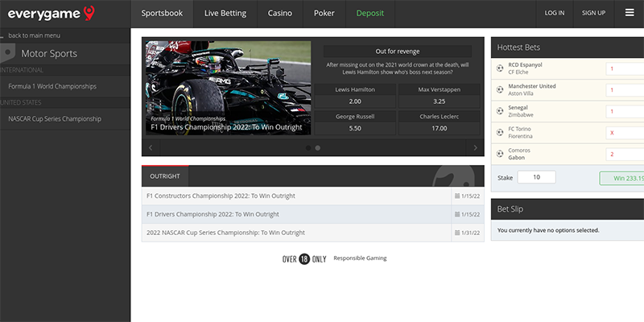Click banner caption F1 Drivers Championship 2022

(x=226, y=127)
